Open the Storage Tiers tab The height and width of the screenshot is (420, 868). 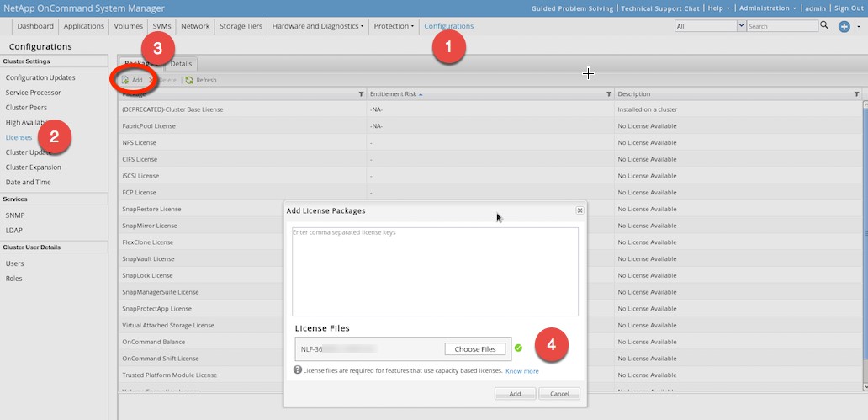coord(241,26)
